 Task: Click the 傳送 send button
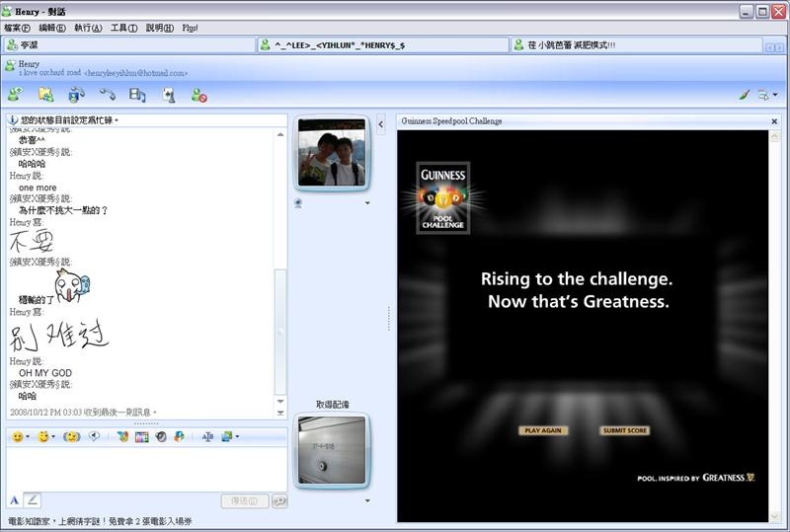tap(244, 500)
